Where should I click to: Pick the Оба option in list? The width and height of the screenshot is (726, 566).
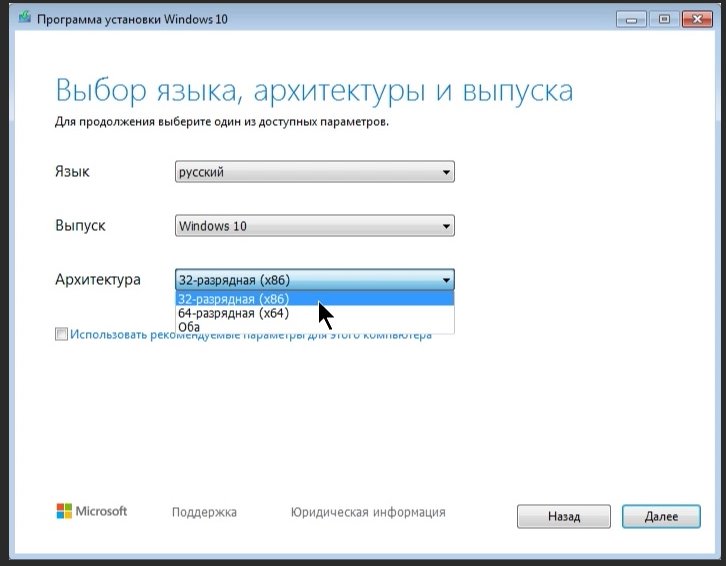pos(314,327)
